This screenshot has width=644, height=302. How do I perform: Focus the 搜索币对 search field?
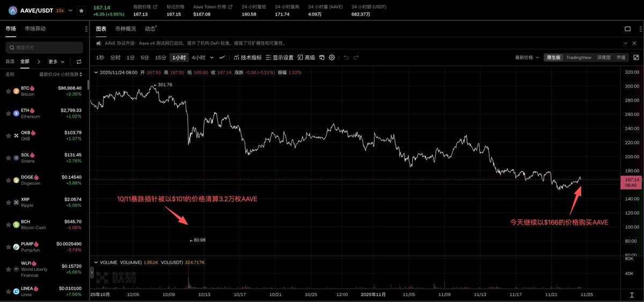[x=44, y=47]
